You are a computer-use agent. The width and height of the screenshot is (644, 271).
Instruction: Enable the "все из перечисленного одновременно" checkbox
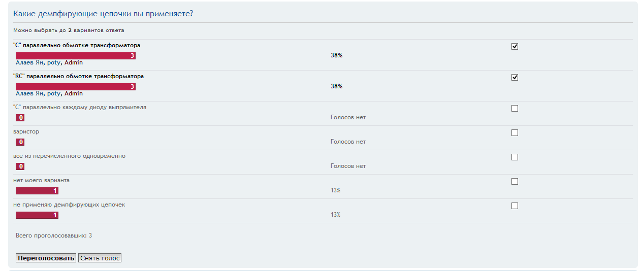coord(514,157)
